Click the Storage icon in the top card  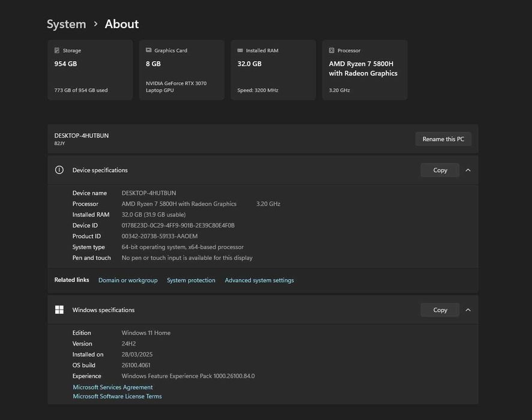click(57, 51)
